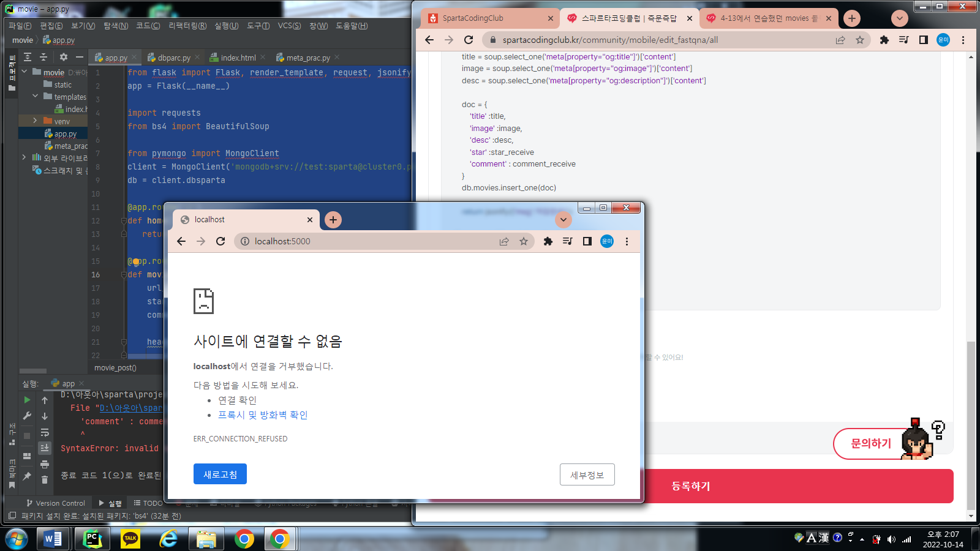
Task: Reload the spartacodingclub page
Action: click(469, 40)
